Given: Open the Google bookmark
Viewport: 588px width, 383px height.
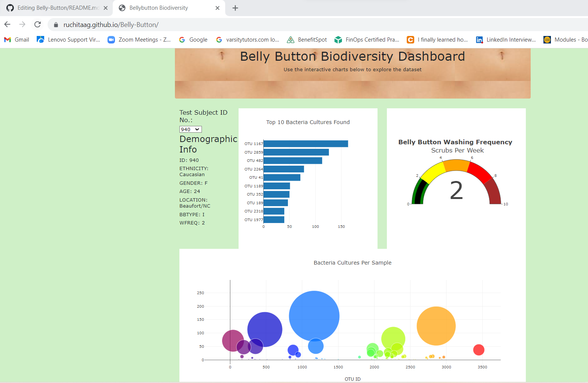Looking at the screenshot, I should pyautogui.click(x=193, y=40).
